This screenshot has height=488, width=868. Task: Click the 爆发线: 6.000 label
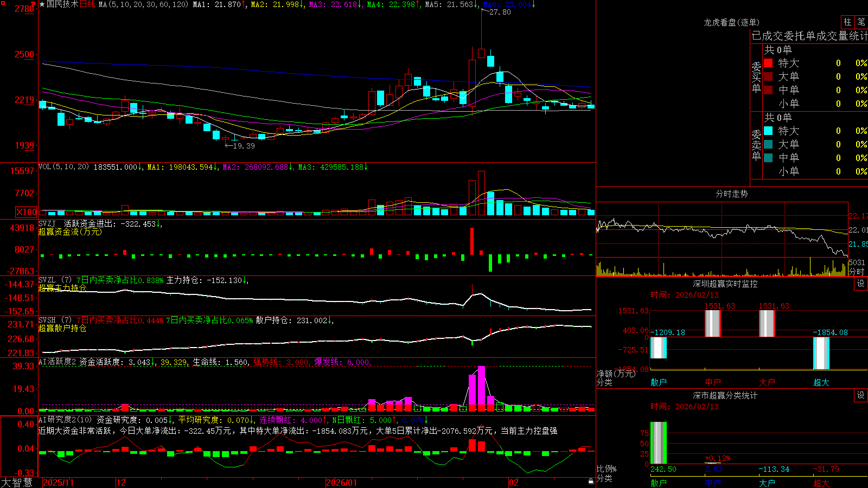click(x=342, y=362)
